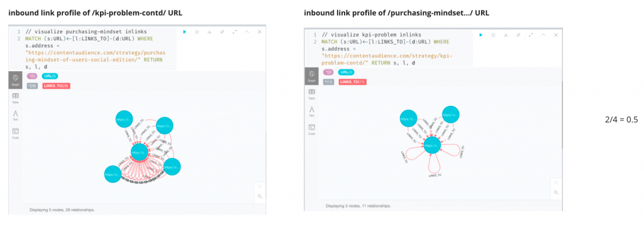The width and height of the screenshot is (644, 228).
Task: Collapse the purchasing-mindset inlinks frame
Action: coord(247,31)
